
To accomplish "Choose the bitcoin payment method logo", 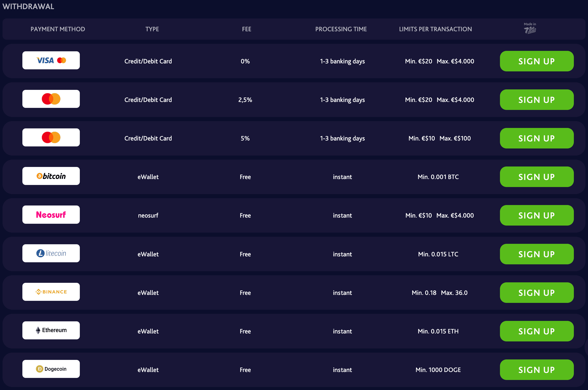I will point(51,176).
